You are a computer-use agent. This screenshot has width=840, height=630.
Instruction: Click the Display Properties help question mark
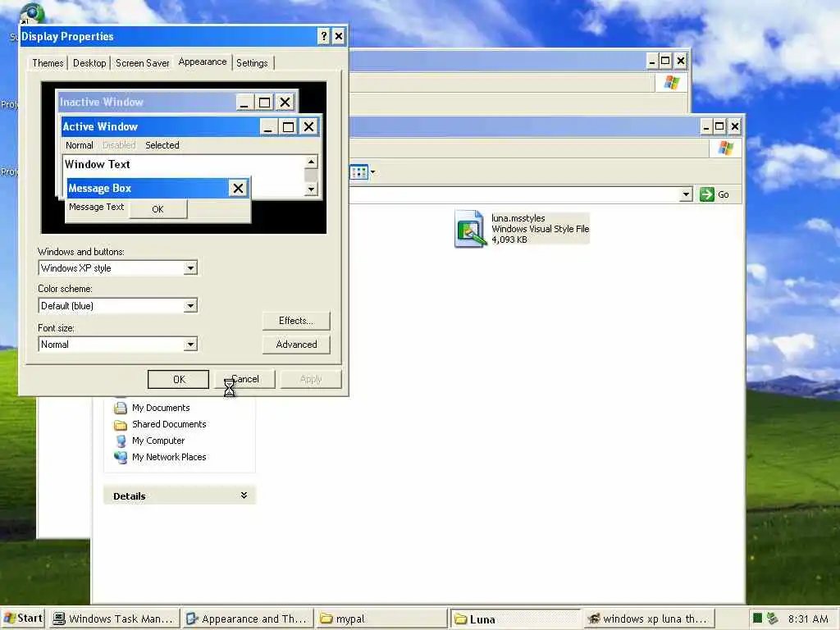(x=323, y=36)
